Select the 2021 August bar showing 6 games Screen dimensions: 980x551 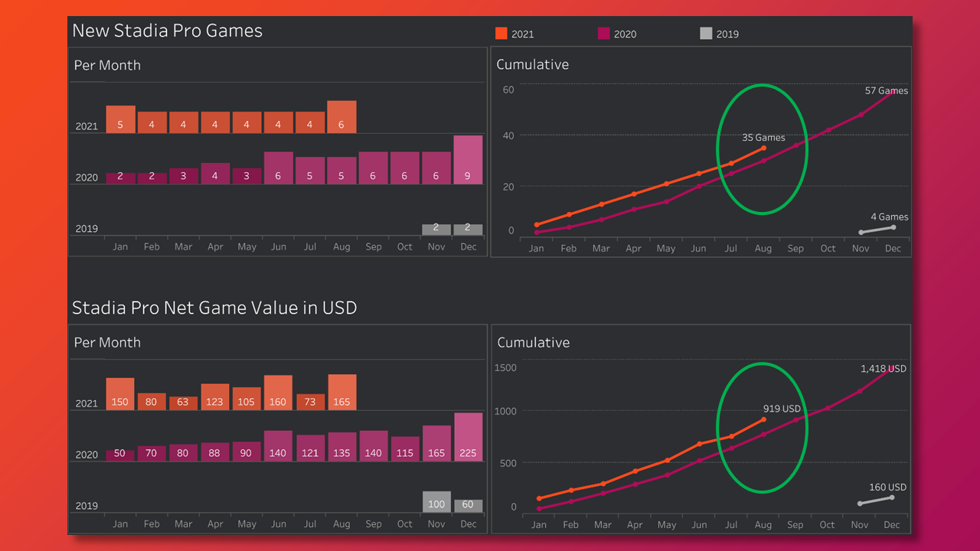pos(341,117)
